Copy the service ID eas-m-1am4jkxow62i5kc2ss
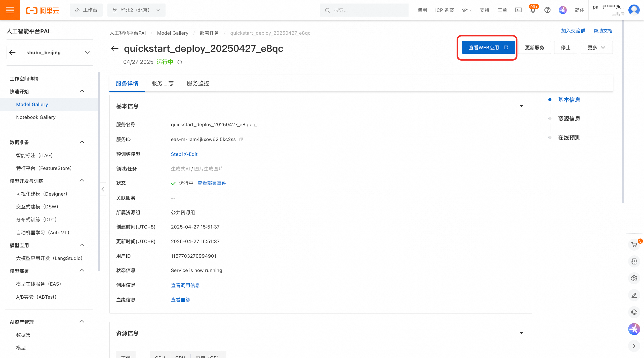The width and height of the screenshot is (644, 358). (x=241, y=140)
